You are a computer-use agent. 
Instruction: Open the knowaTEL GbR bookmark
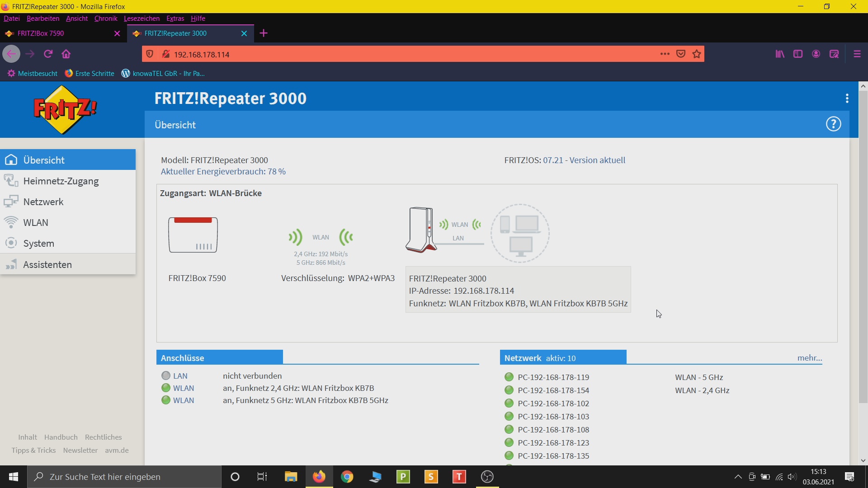pos(163,73)
